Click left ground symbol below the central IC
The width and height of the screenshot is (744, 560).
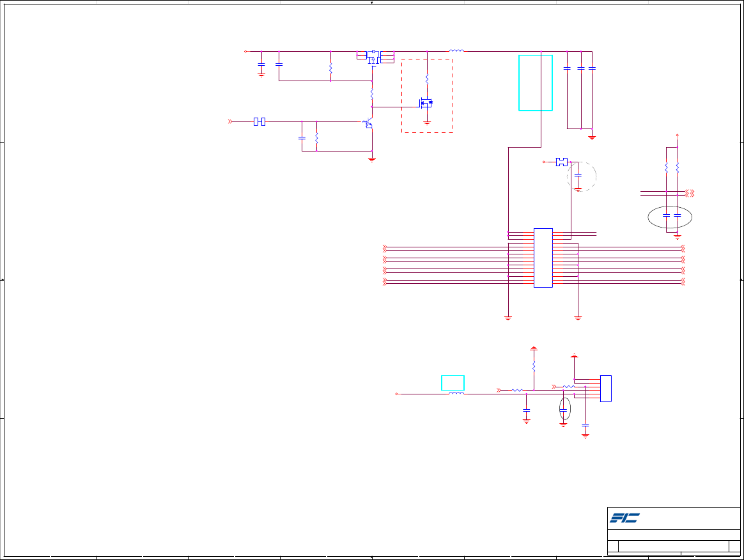(x=508, y=318)
